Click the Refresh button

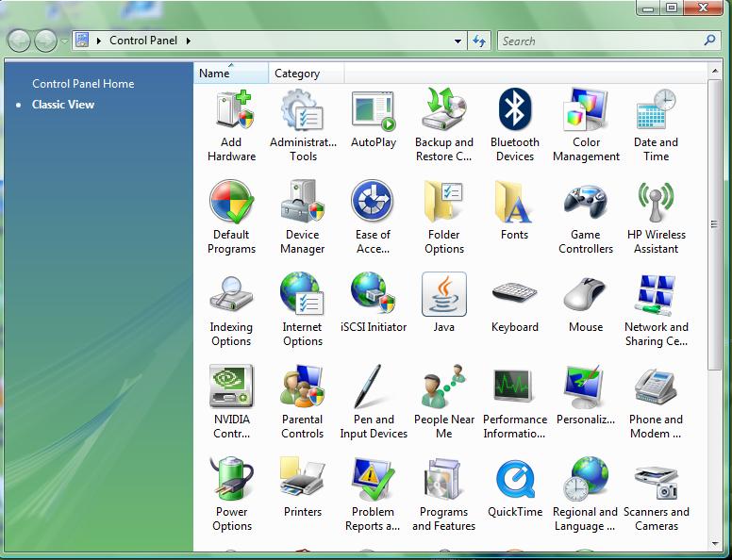pyautogui.click(x=479, y=41)
